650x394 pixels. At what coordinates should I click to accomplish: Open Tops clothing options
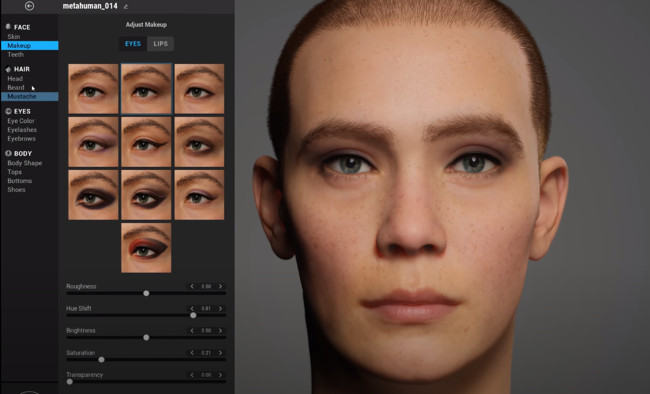pos(15,172)
